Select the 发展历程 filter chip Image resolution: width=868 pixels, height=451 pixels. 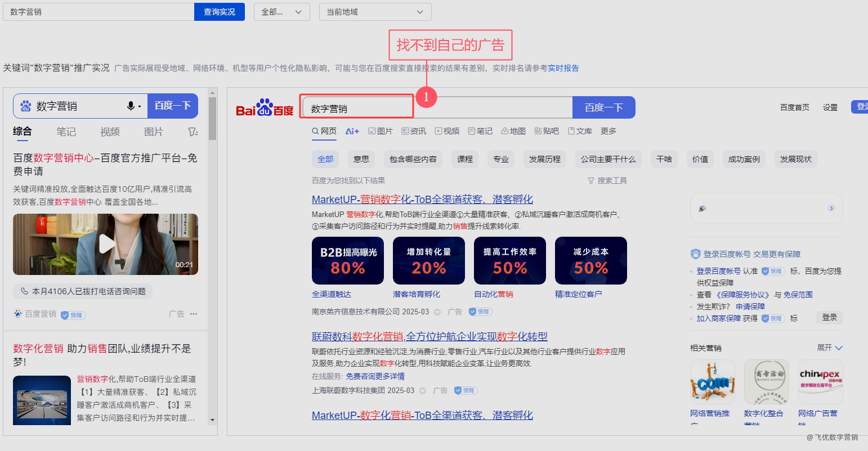[545, 159]
